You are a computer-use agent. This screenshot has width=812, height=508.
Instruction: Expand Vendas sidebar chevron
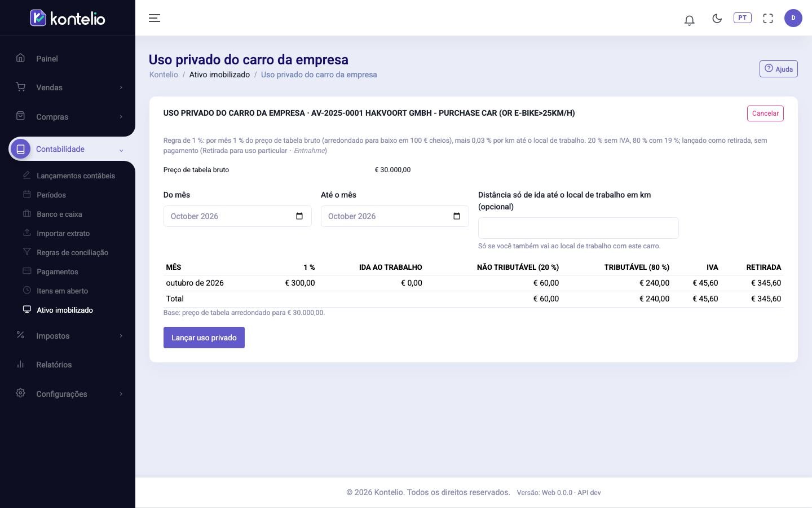(121, 87)
